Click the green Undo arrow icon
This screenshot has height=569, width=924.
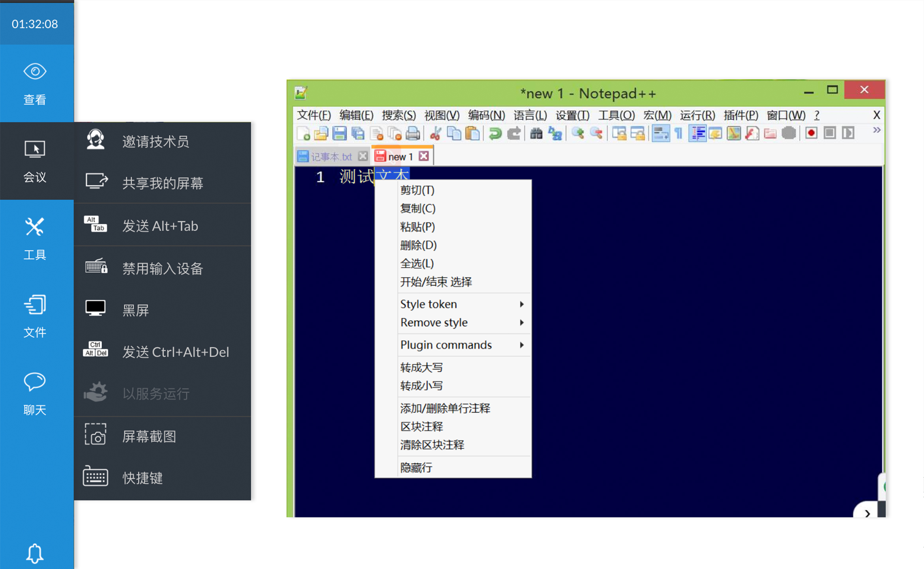(495, 133)
